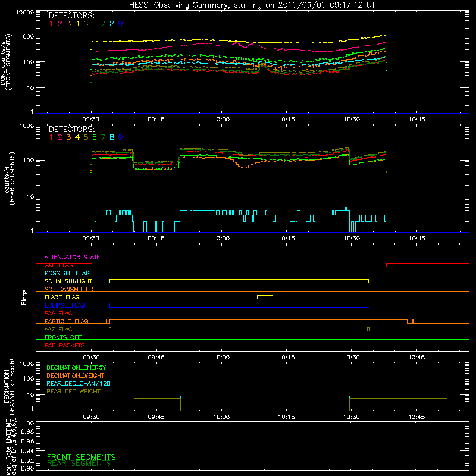Click the 09:30 tick under front segments plot
This screenshot has height=476, width=476.
click(91, 120)
